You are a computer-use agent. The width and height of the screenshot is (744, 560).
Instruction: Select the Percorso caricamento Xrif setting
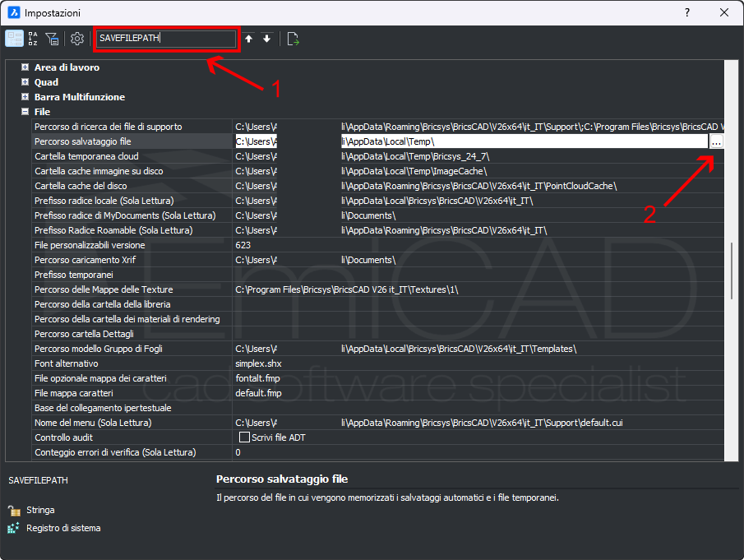click(85, 260)
